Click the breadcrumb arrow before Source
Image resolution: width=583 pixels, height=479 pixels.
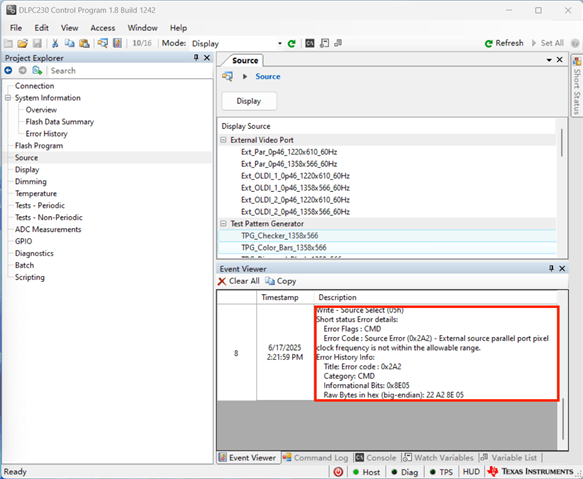coord(245,77)
